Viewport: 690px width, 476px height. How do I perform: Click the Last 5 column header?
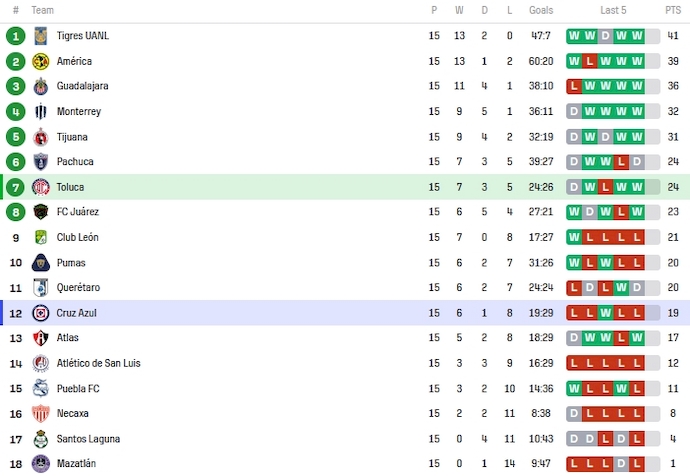click(x=613, y=10)
